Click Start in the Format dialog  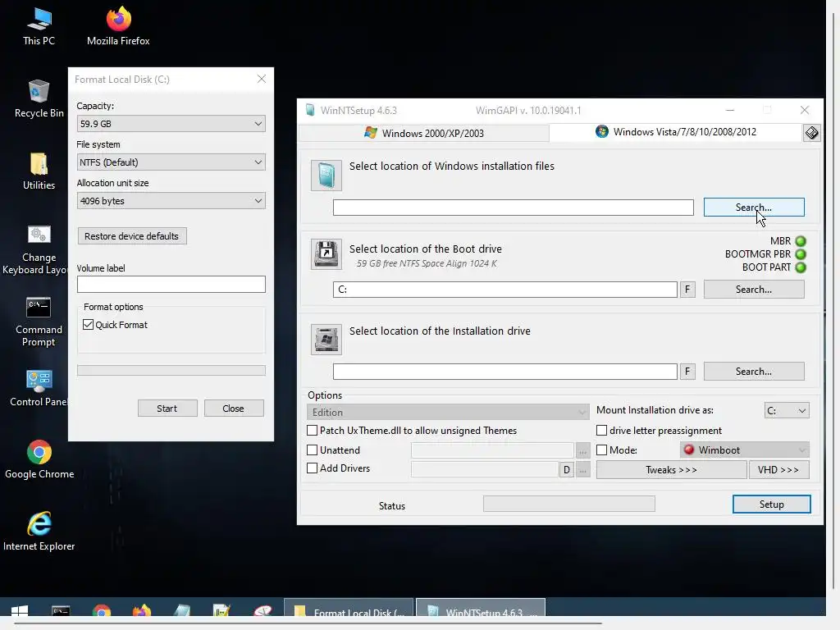(x=167, y=409)
